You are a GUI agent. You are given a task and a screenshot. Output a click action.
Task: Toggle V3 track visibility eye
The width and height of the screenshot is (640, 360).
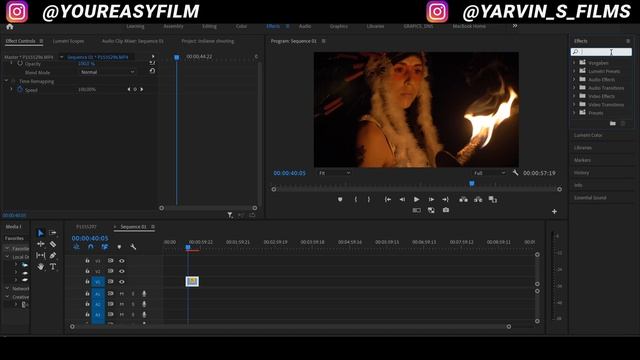[x=122, y=261]
